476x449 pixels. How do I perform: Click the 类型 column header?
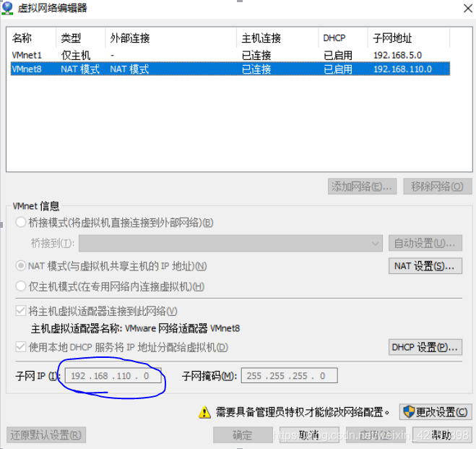(81, 38)
